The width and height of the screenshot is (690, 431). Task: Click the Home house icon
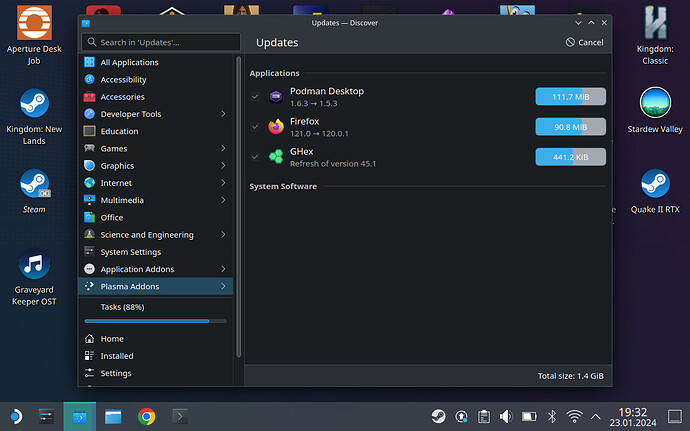[89, 339]
